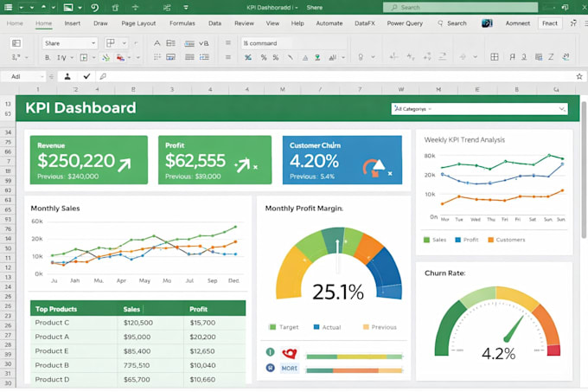Click the table grid icon in the ribbon
The image size is (588, 392).
click(495, 57)
